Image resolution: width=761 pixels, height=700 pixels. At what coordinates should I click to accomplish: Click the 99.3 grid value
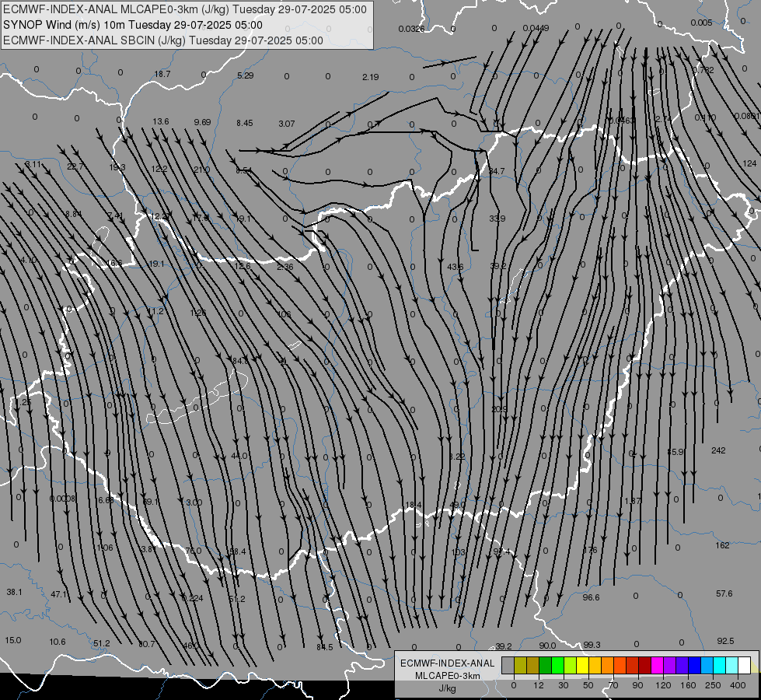pyautogui.click(x=592, y=645)
